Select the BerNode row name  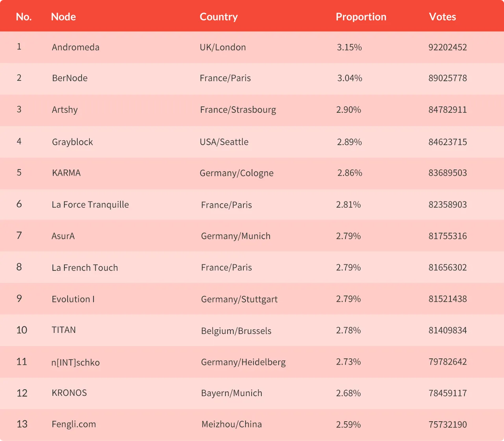click(x=70, y=78)
